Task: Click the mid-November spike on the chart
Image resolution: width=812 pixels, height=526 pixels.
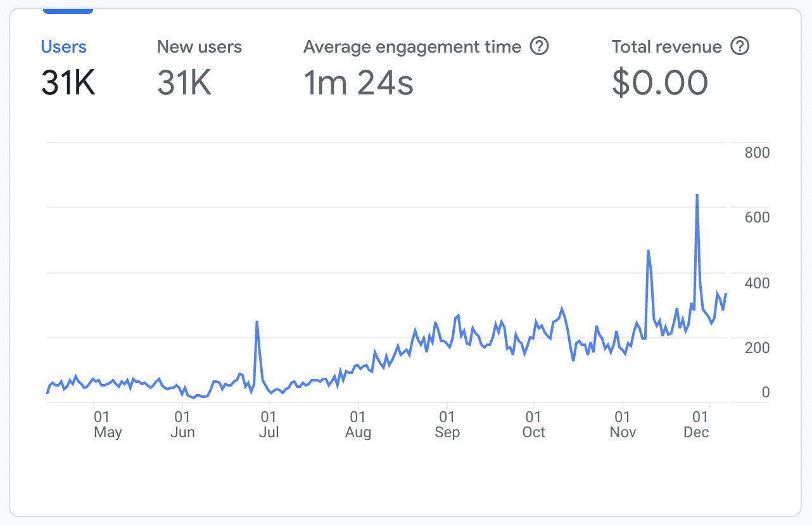Action: [647, 251]
